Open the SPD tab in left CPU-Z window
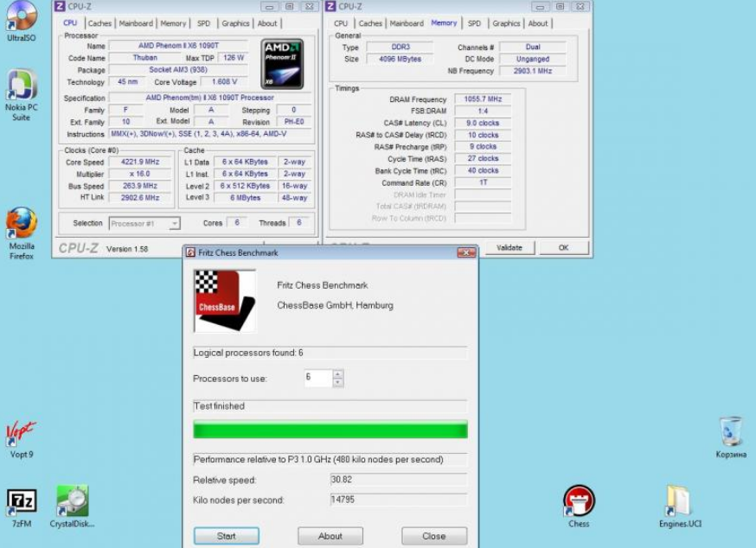Image resolution: width=756 pixels, height=548 pixels. point(203,23)
